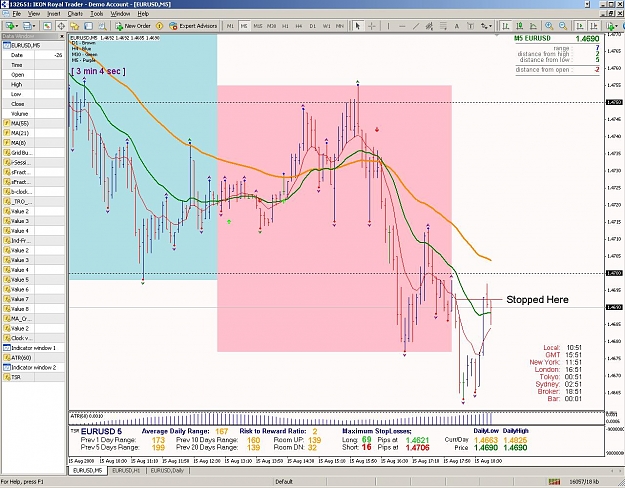Select the Text Label tool
625x488 pixels.
tap(470, 26)
